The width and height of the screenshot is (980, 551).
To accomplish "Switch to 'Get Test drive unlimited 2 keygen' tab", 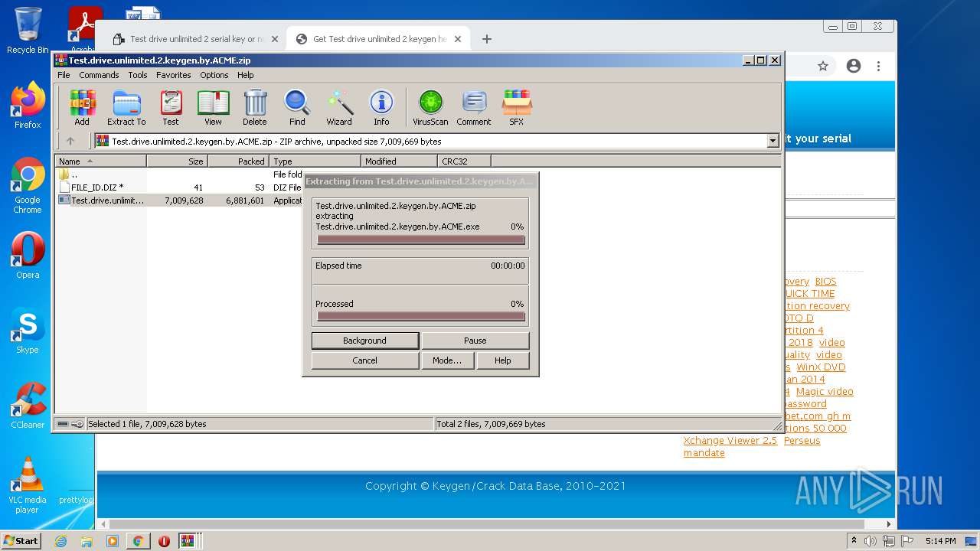I will (379, 39).
